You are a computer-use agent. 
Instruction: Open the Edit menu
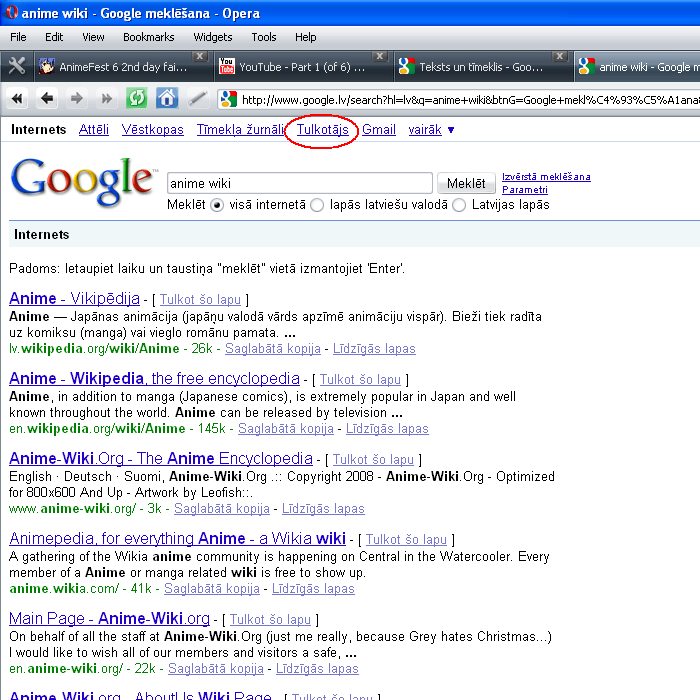[x=54, y=37]
